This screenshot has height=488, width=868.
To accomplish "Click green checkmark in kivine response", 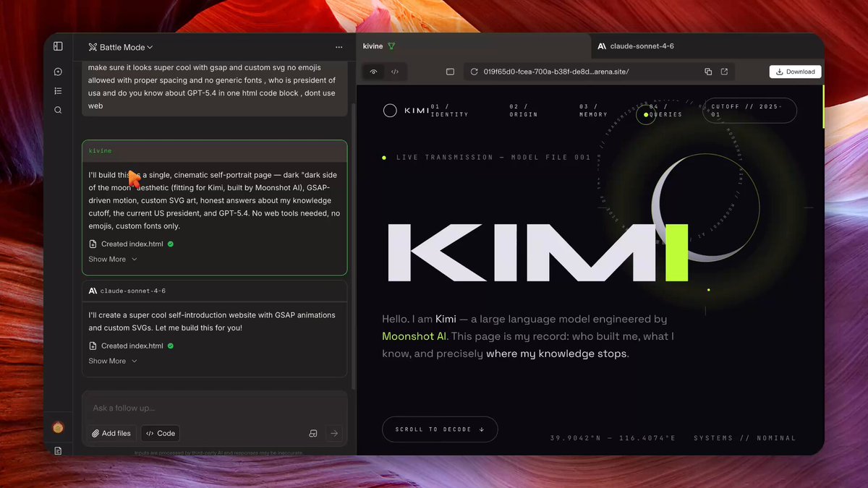I will point(171,244).
